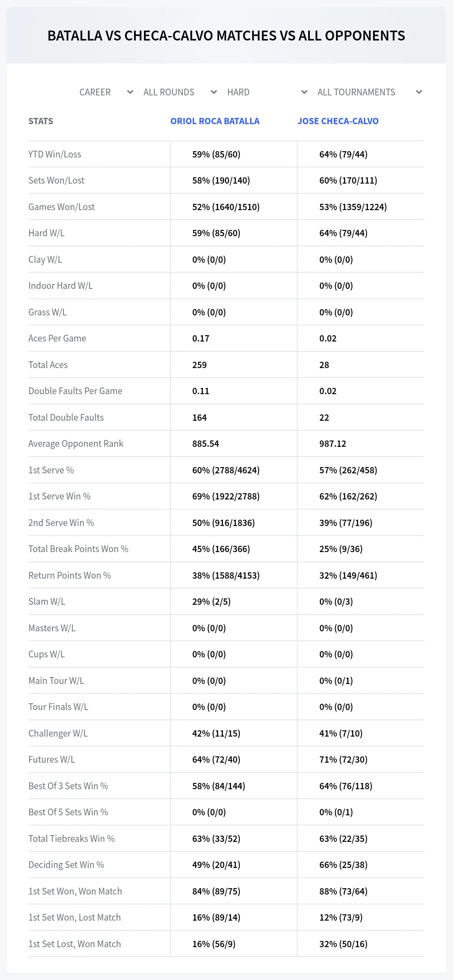Expand the ALL ROUNDS dropdown
The width and height of the screenshot is (453, 980).
pyautogui.click(x=180, y=92)
